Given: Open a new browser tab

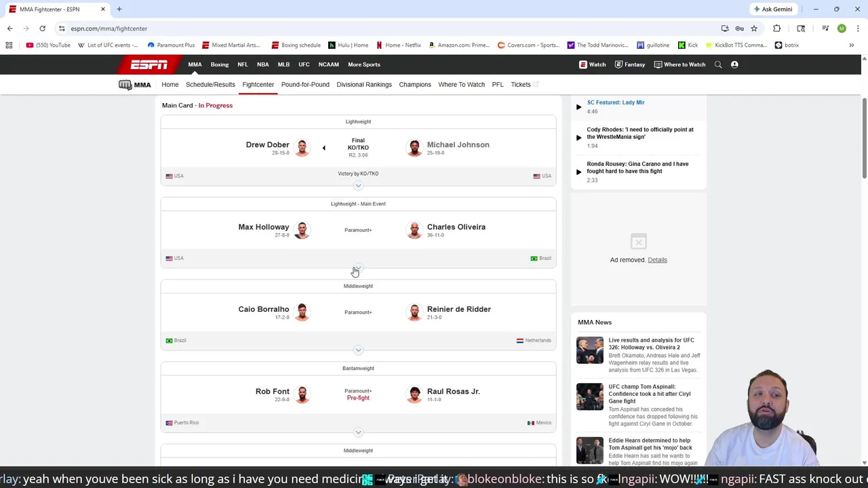Looking at the screenshot, I should (x=119, y=9).
